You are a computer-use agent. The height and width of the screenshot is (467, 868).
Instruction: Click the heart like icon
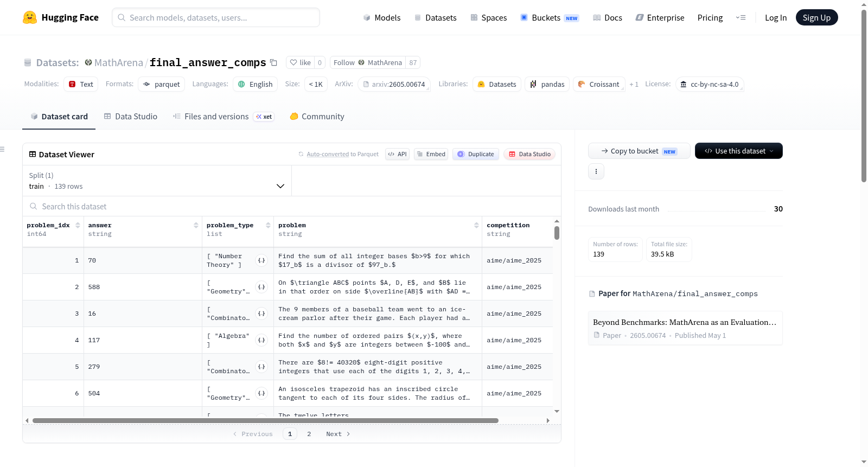[x=293, y=62]
